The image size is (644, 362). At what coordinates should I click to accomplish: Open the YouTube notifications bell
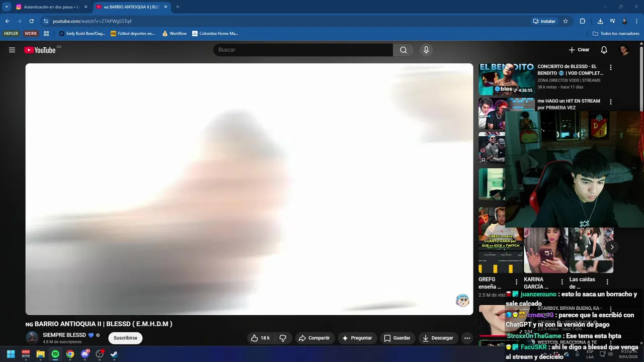click(604, 50)
